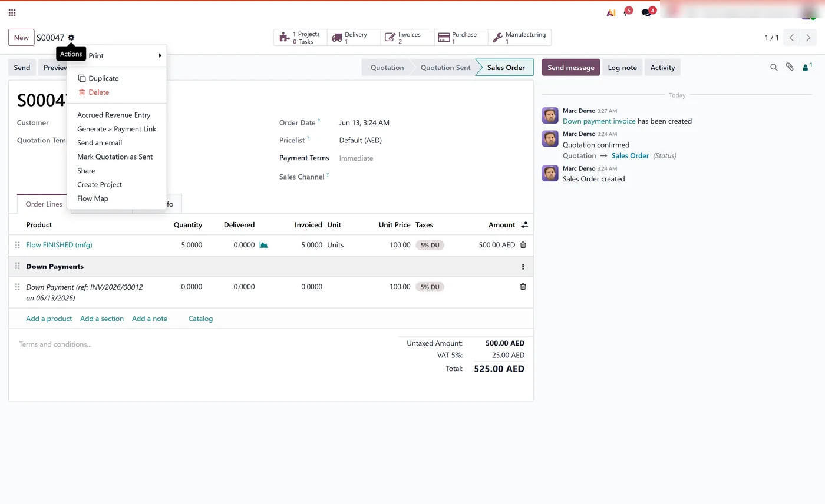Attach files using paperclip icon
The image size is (825, 504).
(790, 67)
